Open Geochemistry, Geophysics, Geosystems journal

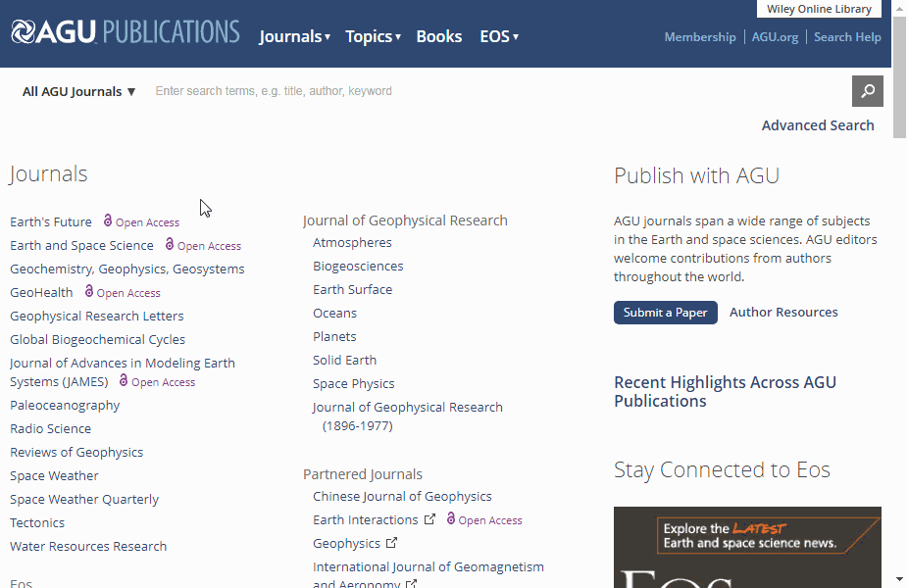tap(127, 269)
